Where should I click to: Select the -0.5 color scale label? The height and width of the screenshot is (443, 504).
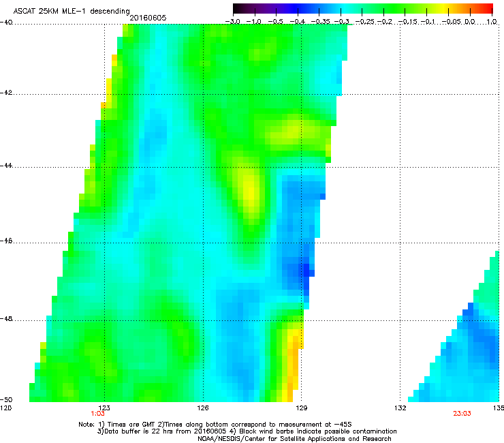pyautogui.click(x=275, y=22)
